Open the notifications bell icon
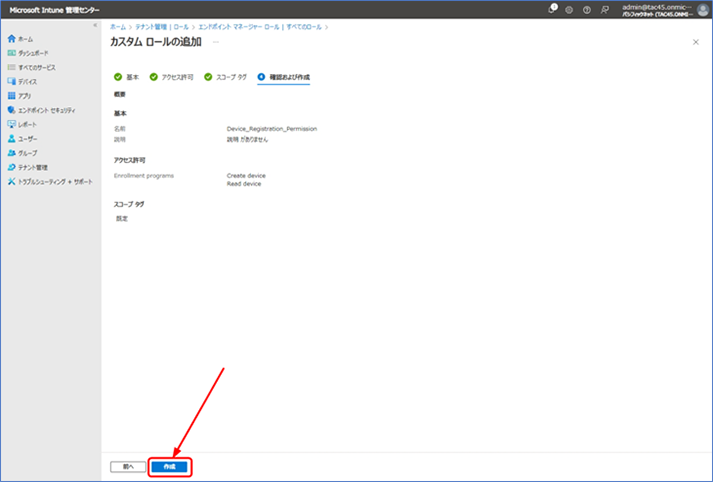Screen dimensions: 713x482 coord(552,9)
